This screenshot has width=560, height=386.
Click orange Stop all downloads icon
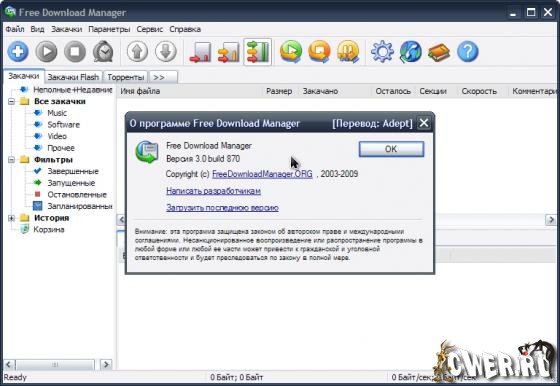[x=319, y=52]
